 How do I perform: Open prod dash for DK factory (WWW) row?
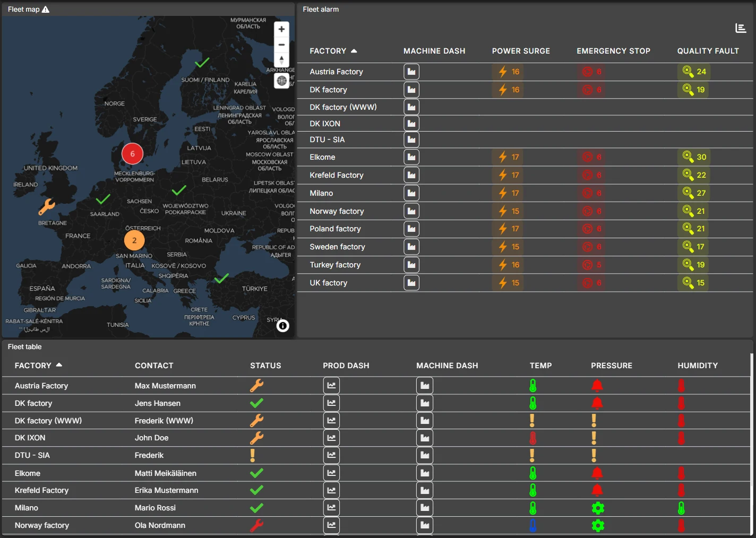click(331, 421)
